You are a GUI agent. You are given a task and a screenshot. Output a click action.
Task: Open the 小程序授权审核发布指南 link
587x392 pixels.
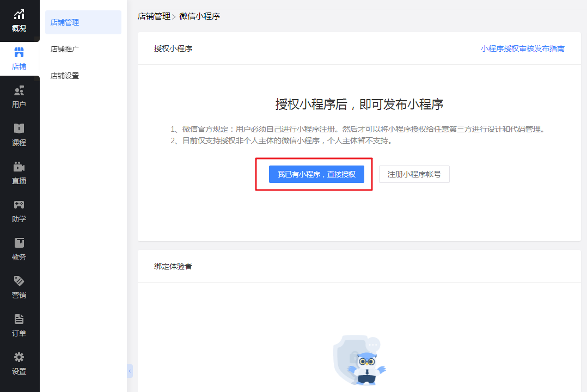click(523, 48)
